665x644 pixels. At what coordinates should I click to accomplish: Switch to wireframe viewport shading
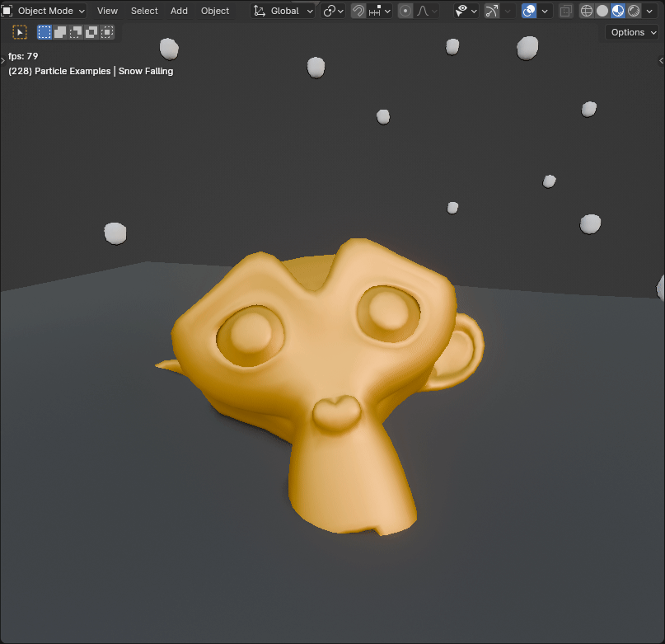(587, 11)
